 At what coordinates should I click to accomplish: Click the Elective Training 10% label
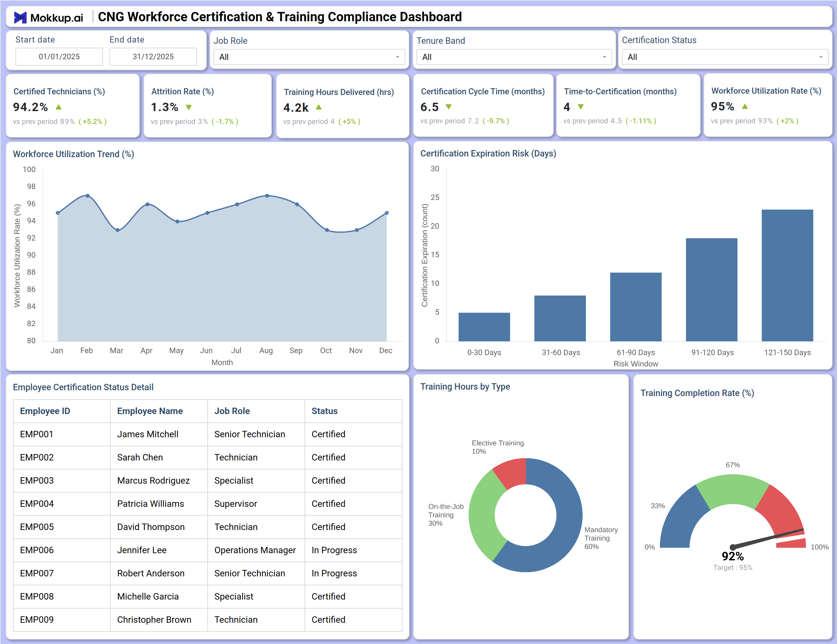[497, 447]
